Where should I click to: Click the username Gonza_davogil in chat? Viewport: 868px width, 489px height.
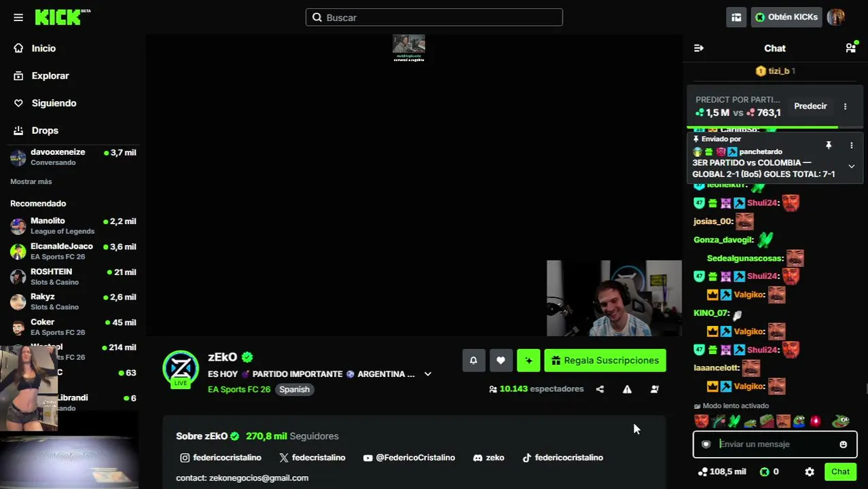(x=723, y=240)
